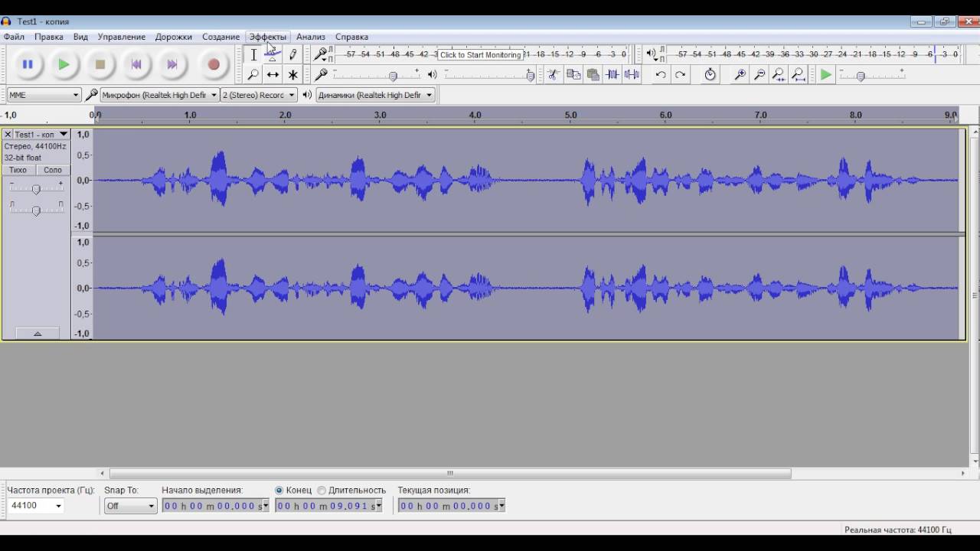This screenshot has width=980, height=551.
Task: Open the end time format dropdown
Action: click(379, 506)
